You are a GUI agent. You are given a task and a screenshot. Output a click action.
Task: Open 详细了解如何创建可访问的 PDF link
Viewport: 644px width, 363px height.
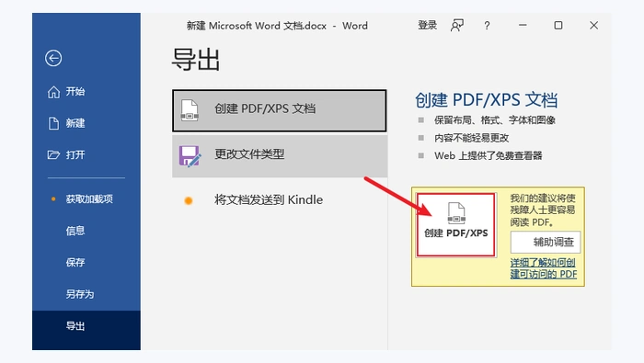point(544,268)
